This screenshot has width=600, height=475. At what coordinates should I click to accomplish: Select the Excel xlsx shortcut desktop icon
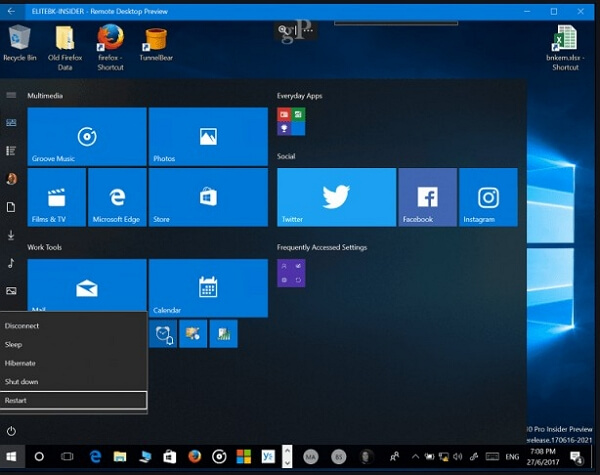pyautogui.click(x=565, y=47)
